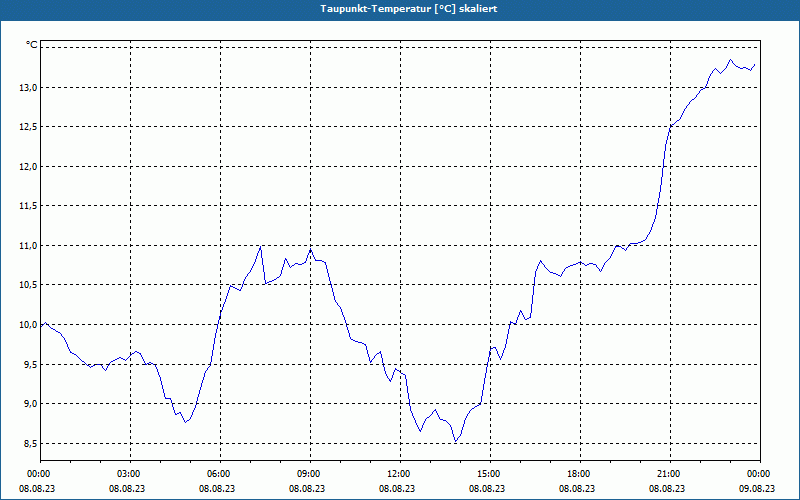Select the 03:00 time label
Screen dimensions: 800x500
click(131, 474)
